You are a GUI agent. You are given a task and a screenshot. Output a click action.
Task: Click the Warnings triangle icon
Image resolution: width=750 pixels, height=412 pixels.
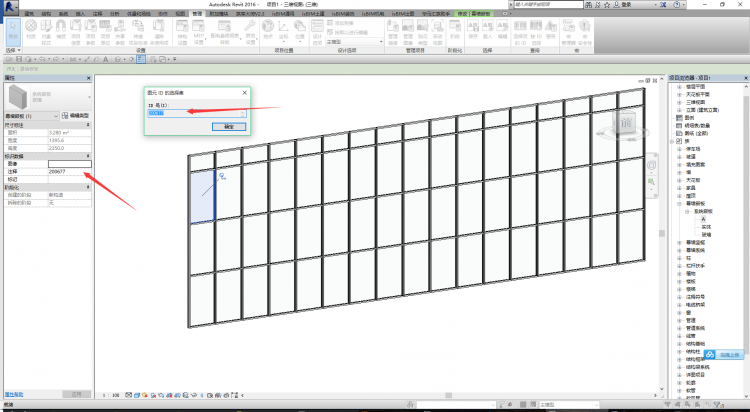coord(551,29)
